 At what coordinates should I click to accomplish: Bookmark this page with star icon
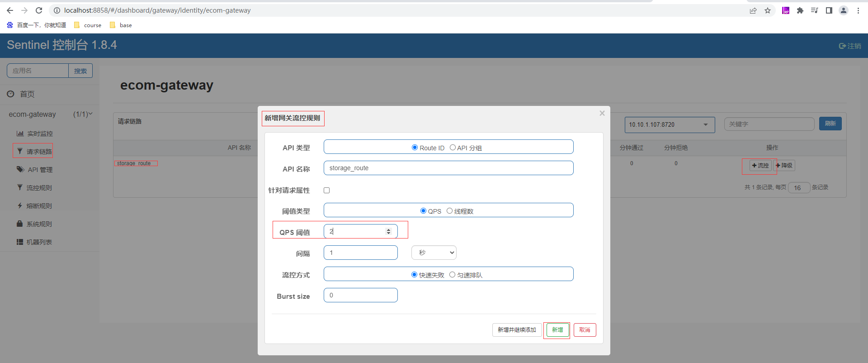click(768, 10)
